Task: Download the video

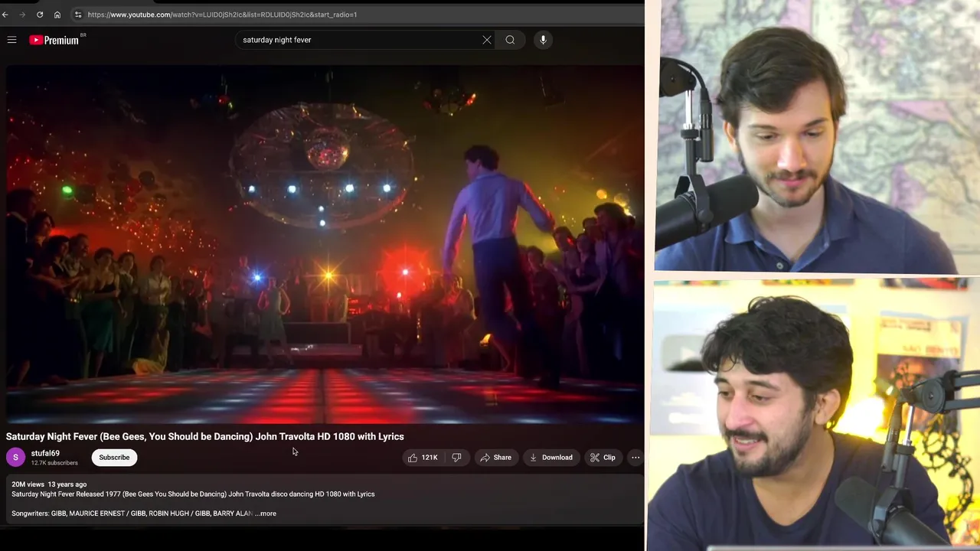Action: coord(550,458)
